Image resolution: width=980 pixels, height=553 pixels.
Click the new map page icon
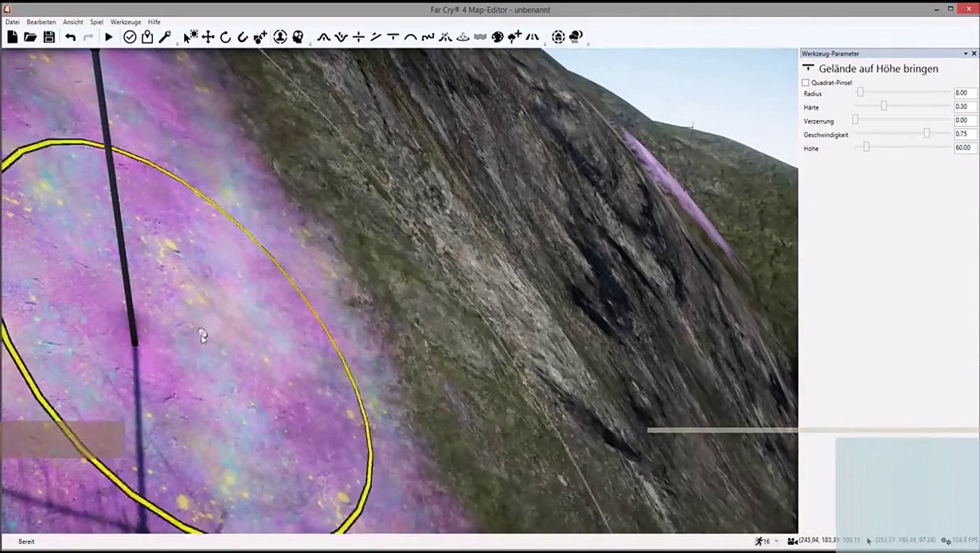click(x=12, y=37)
